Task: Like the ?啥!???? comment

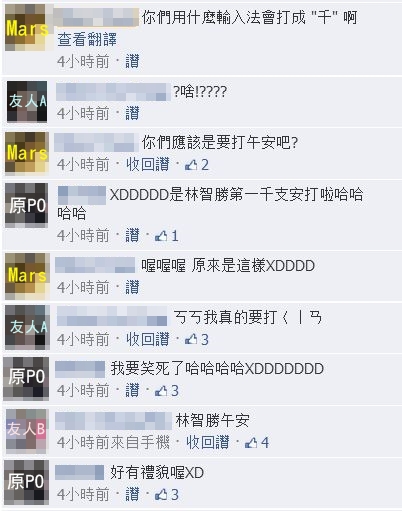Action: pos(132,114)
